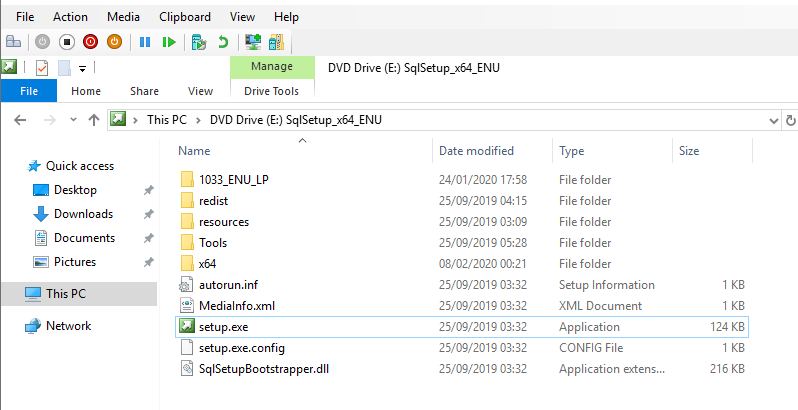Image resolution: width=798 pixels, height=410 pixels.
Task: Go back using the Explorer back arrow
Action: click(20, 120)
